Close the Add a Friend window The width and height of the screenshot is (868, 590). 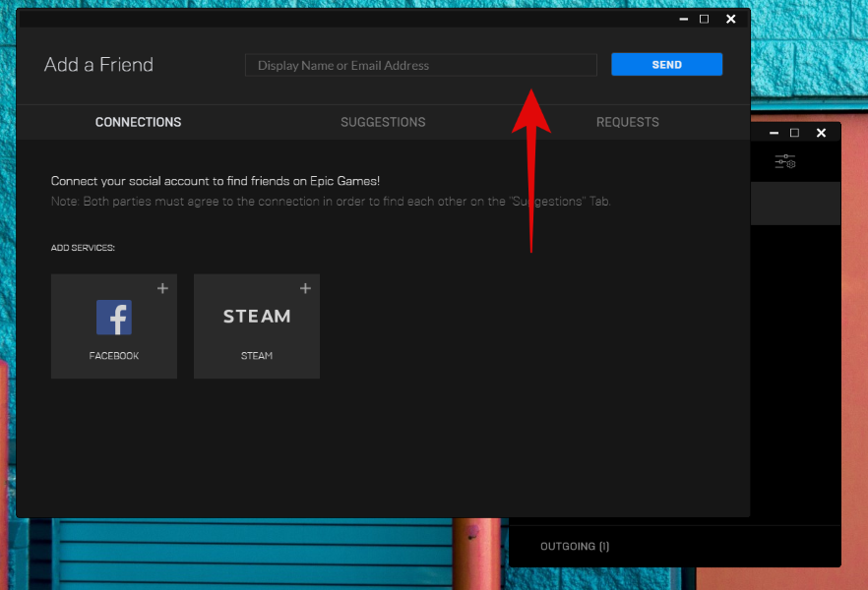click(730, 19)
